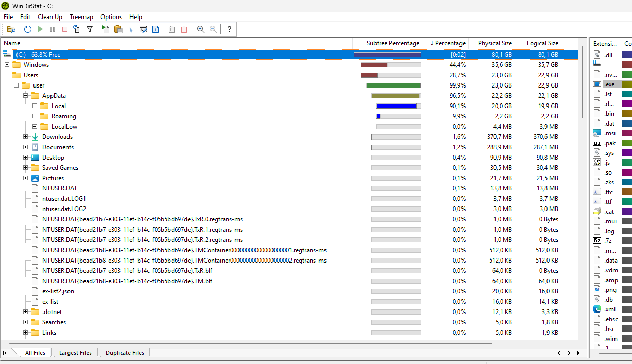Click the Open Item toolbar icon
Image resolution: width=632 pixels, height=364 pixels.
[106, 29]
